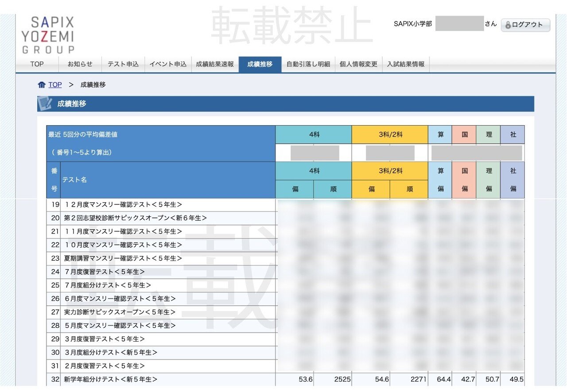Click the pencil-and-paper icon beside 成績推移 heading
The width and height of the screenshot is (567, 392).
pyautogui.click(x=46, y=104)
